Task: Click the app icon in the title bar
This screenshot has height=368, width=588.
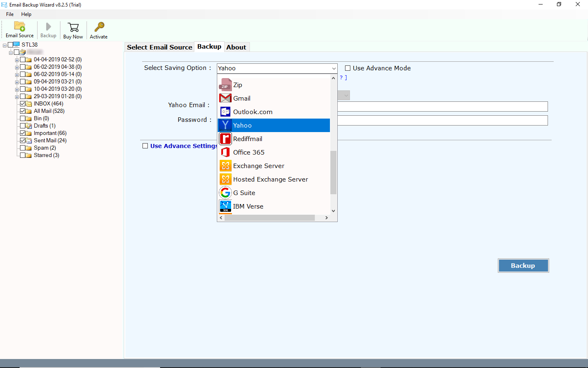Action: tap(4, 4)
